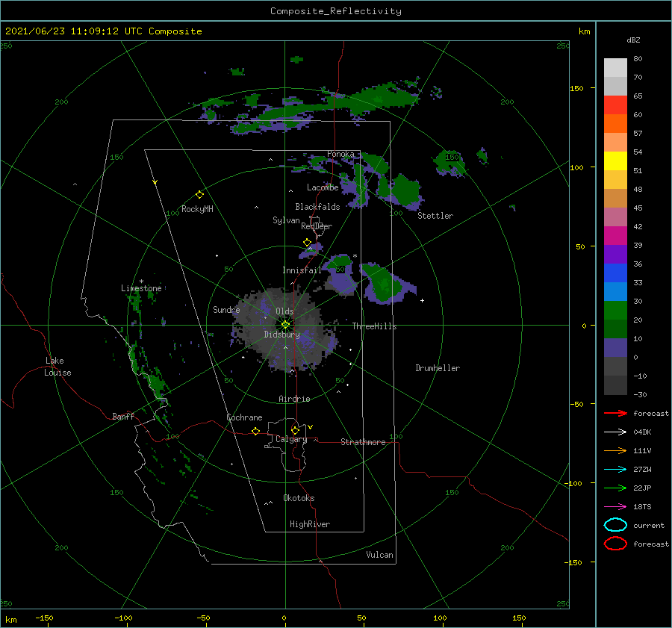Click the yellow radar site marker at Olds

coord(285,325)
